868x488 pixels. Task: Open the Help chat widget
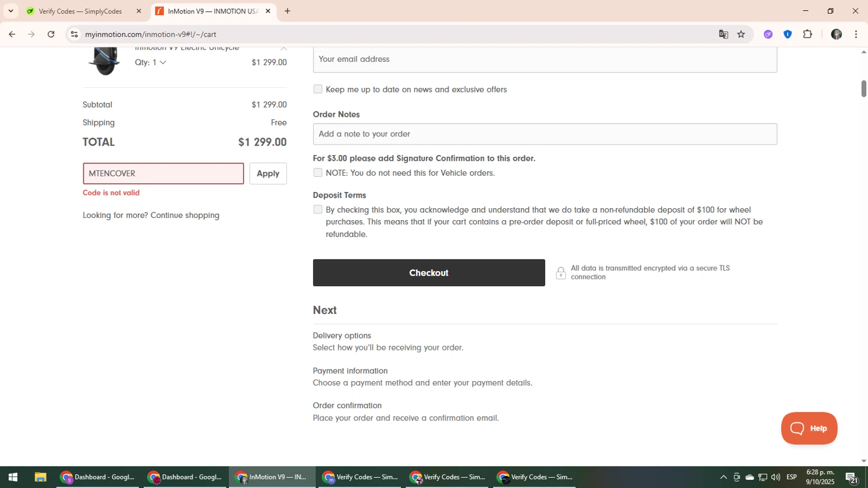(x=809, y=428)
